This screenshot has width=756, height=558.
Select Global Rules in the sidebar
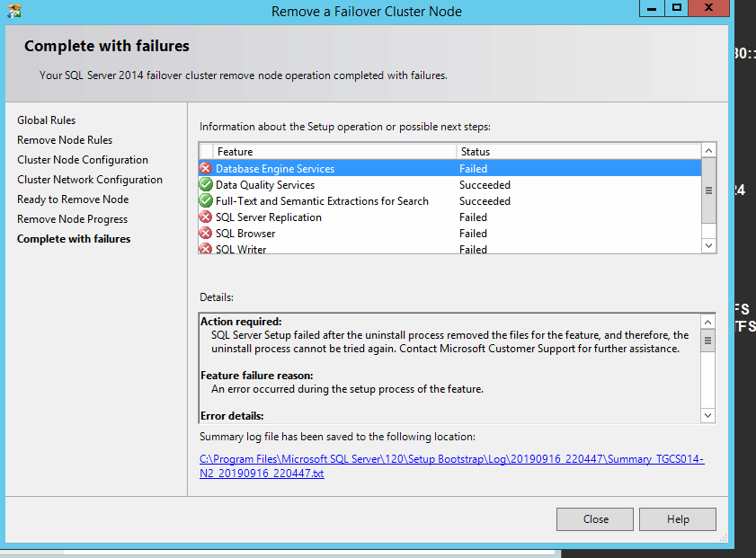pyautogui.click(x=46, y=120)
